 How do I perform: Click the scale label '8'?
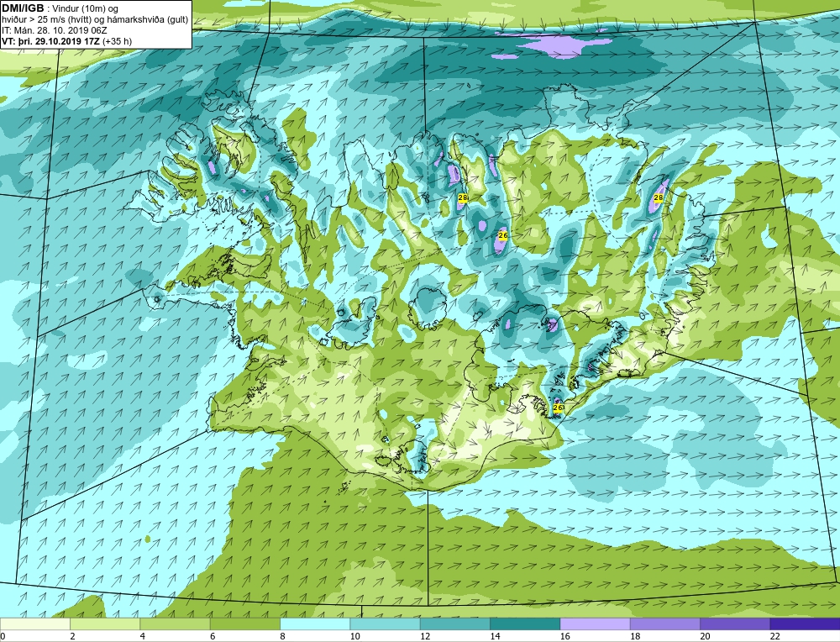(x=282, y=637)
